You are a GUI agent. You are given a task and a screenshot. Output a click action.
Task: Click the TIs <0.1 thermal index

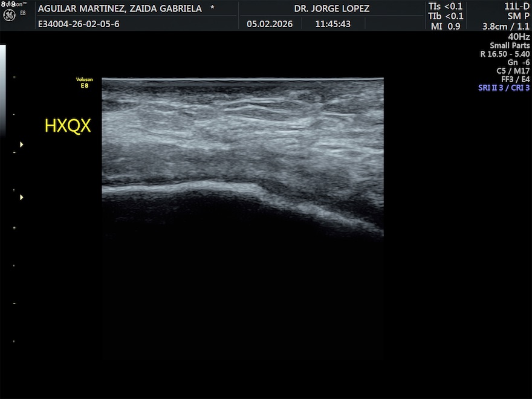coord(446,7)
